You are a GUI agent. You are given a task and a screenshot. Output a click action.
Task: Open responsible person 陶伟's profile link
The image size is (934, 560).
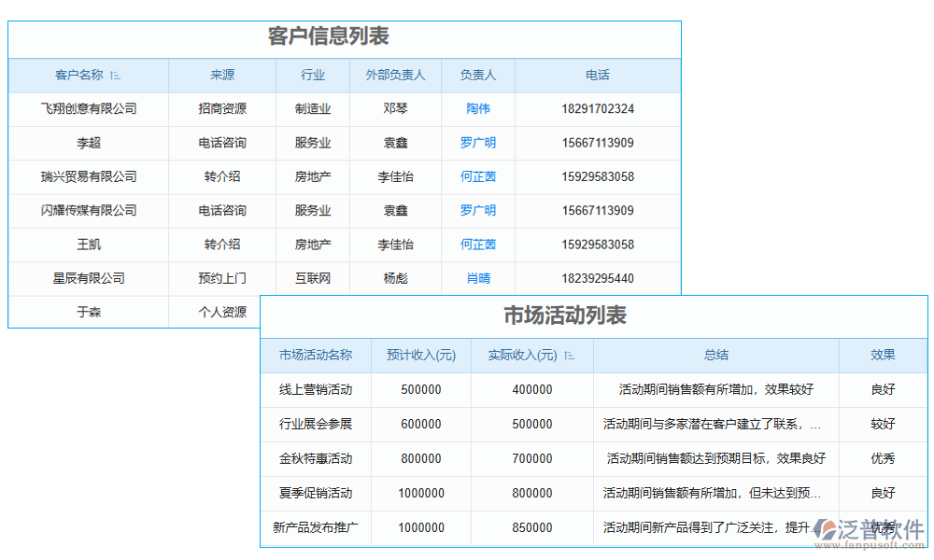coord(478,109)
